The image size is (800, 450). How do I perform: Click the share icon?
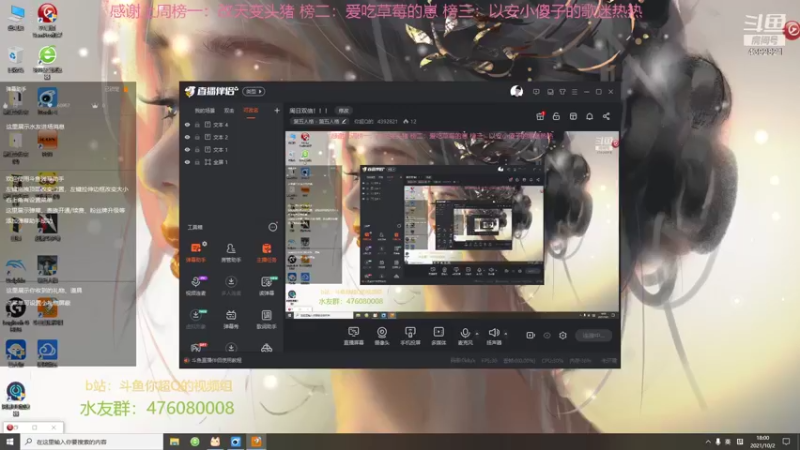tap(606, 116)
